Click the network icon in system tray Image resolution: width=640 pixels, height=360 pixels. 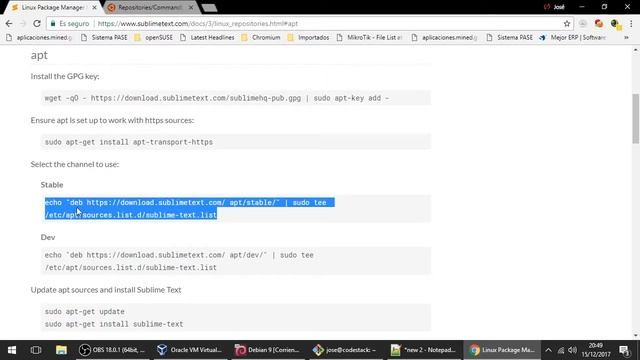(561, 350)
